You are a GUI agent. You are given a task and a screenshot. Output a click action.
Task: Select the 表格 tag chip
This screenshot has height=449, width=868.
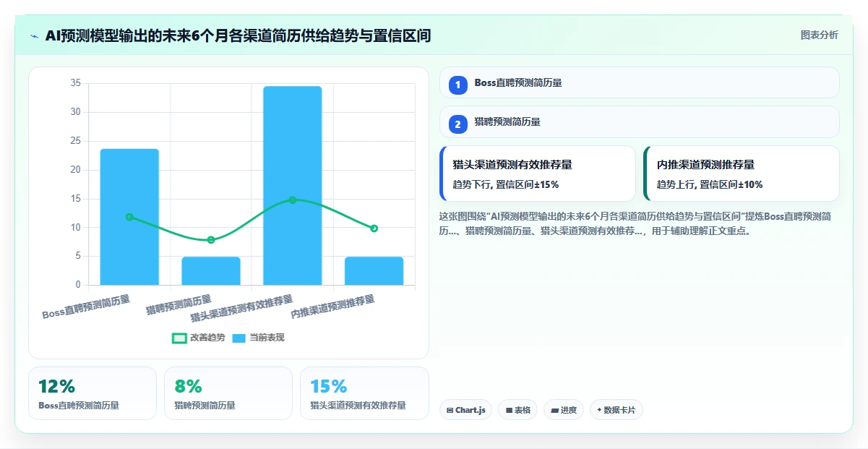click(518, 410)
